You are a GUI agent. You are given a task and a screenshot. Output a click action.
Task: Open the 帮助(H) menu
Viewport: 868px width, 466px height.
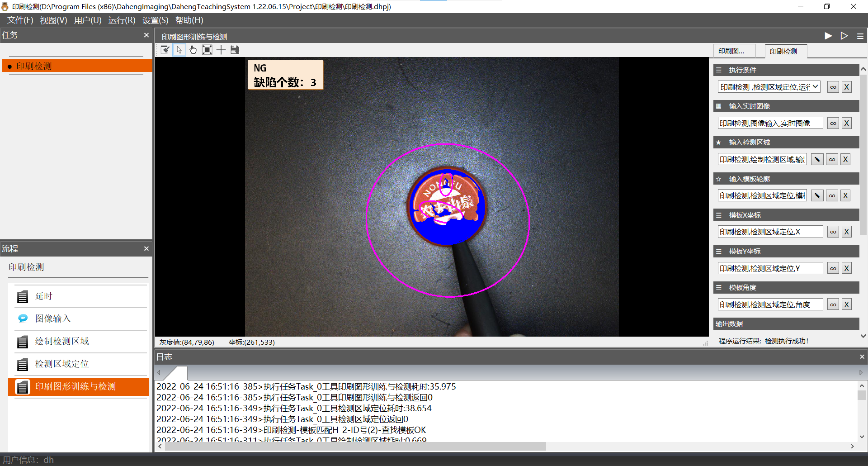(189, 20)
